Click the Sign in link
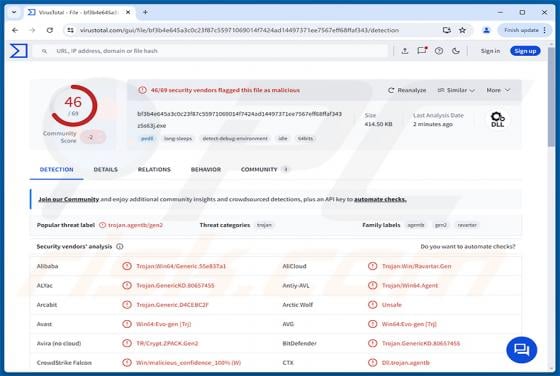Screen dimensions: 560x376 [490, 51]
